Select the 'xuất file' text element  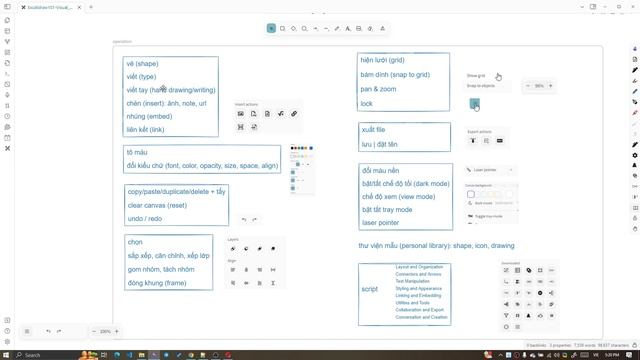[373, 129]
